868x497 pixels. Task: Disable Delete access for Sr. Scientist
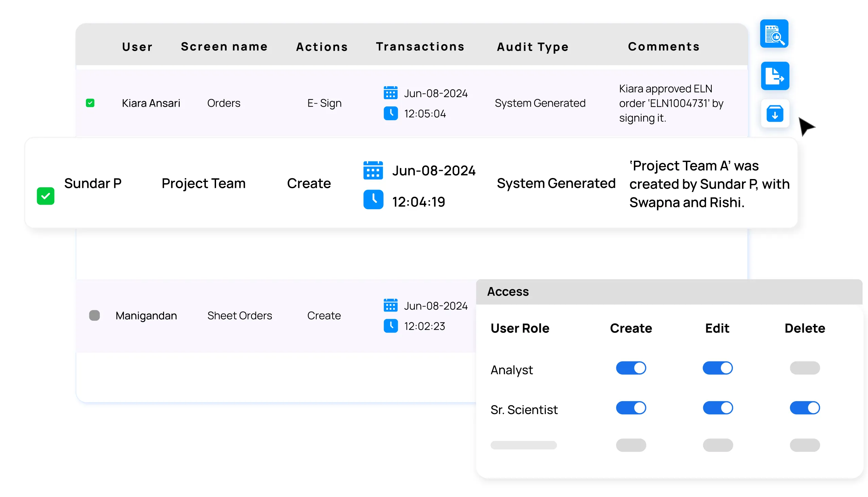(804, 408)
